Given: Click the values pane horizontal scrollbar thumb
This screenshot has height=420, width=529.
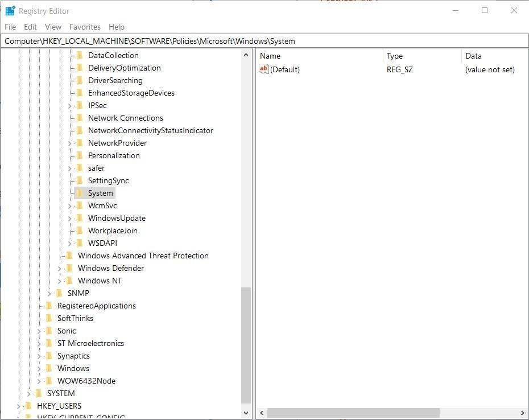Looking at the screenshot, I should (353, 413).
